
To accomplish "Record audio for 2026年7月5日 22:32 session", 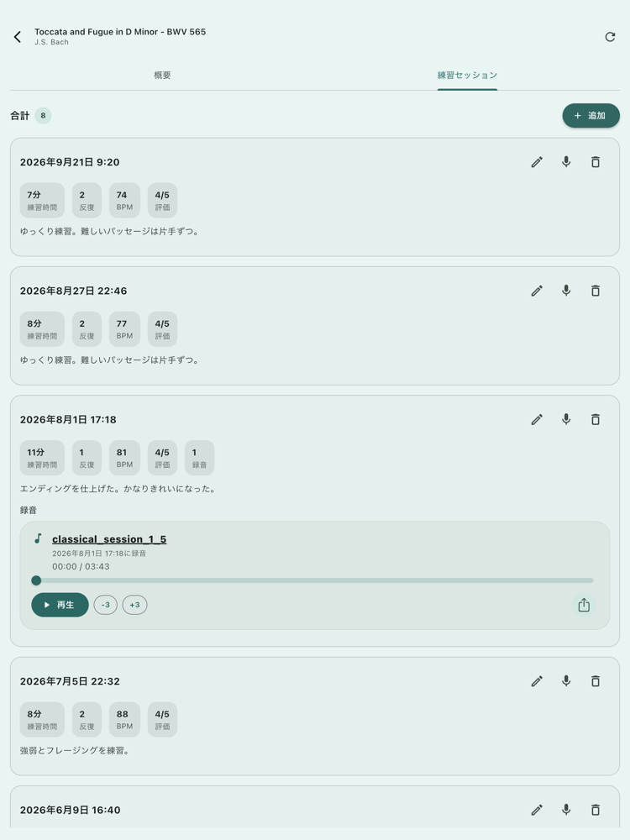I will point(566,681).
